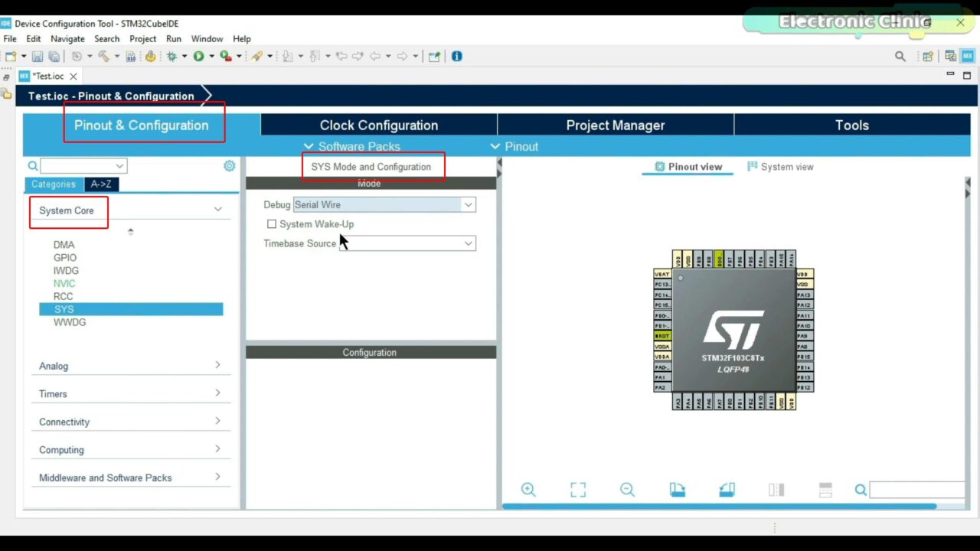Select GPIO in System Core list
The height and width of the screenshot is (551, 980).
click(x=65, y=258)
